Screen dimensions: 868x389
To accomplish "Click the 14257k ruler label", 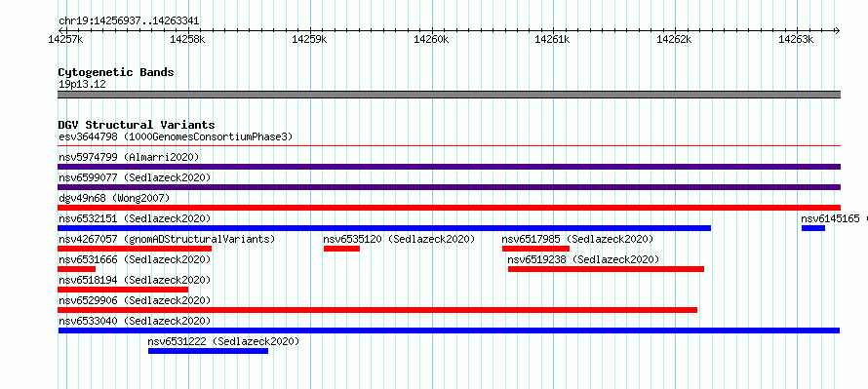I will click(x=65, y=39).
